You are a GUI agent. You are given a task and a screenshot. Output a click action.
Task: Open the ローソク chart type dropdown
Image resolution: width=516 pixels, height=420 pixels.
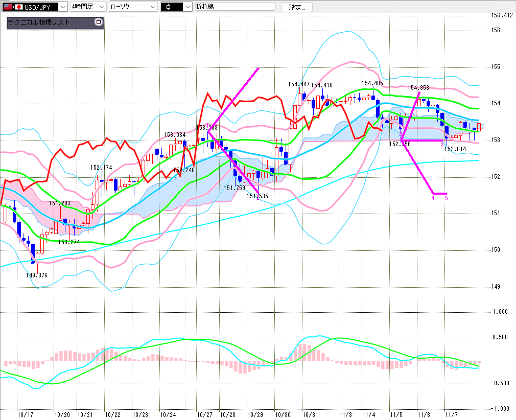click(152, 7)
